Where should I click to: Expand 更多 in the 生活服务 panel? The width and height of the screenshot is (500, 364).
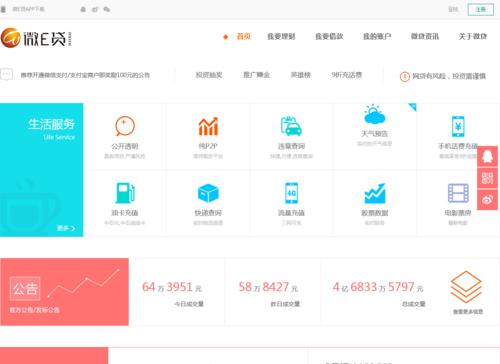tap(66, 228)
